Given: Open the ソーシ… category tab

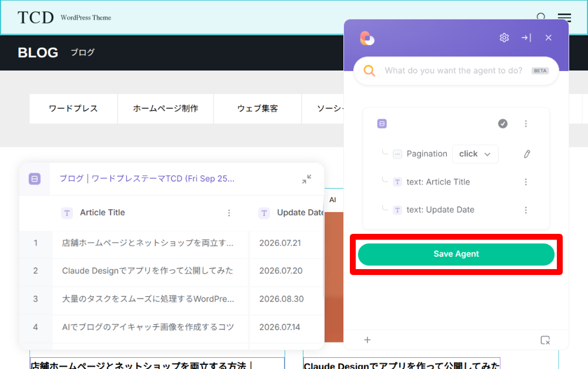Looking at the screenshot, I should [x=323, y=109].
